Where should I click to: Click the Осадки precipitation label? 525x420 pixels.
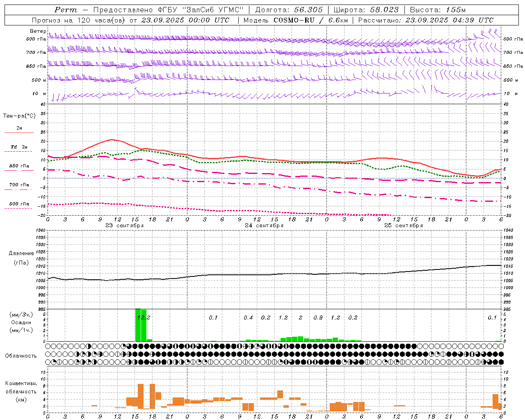coord(21,322)
